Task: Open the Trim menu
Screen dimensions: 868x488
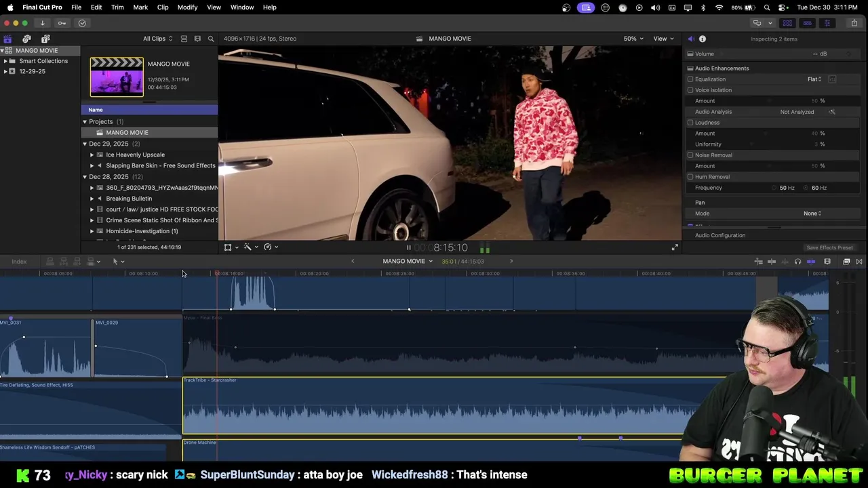Action: (117, 7)
